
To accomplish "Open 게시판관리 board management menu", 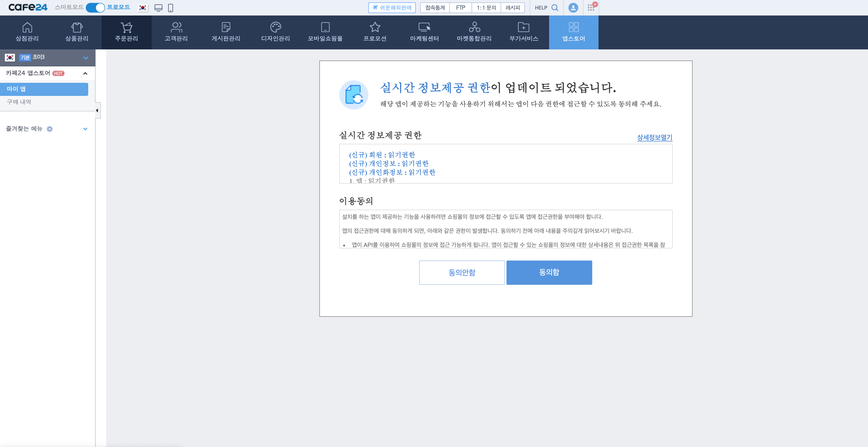I will tap(226, 32).
